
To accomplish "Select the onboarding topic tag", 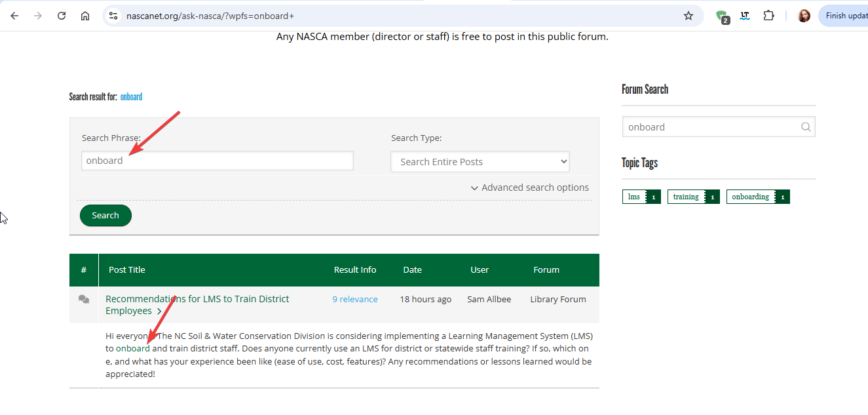I will (x=750, y=197).
